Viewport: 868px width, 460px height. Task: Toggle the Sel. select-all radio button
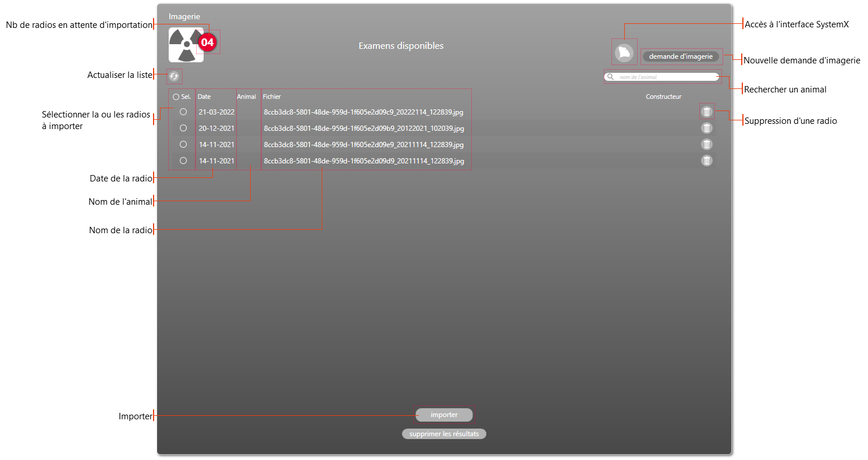click(x=176, y=97)
